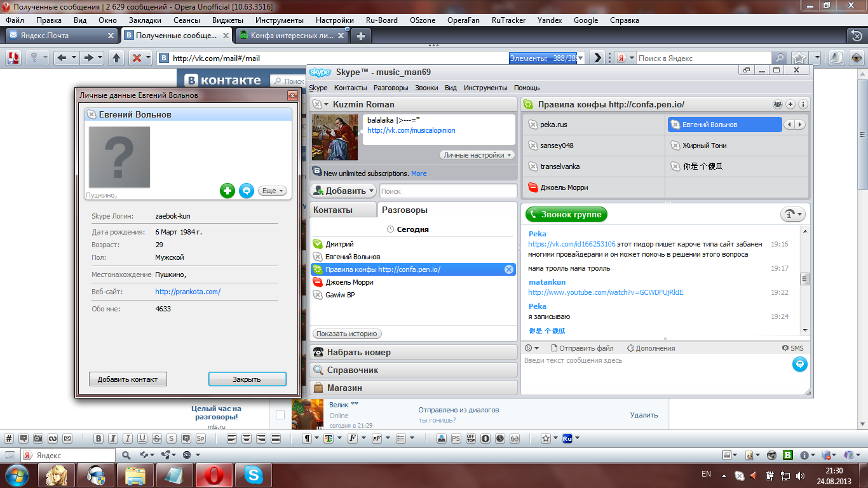Viewport: 868px width, 488px height.
Task: Open the Windows Start menu
Action: pyautogui.click(x=17, y=475)
